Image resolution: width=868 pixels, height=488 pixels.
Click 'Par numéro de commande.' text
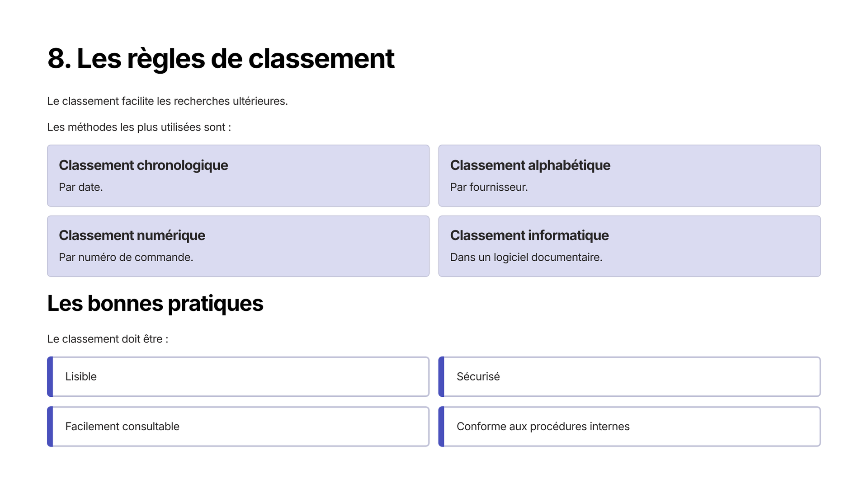click(x=126, y=257)
